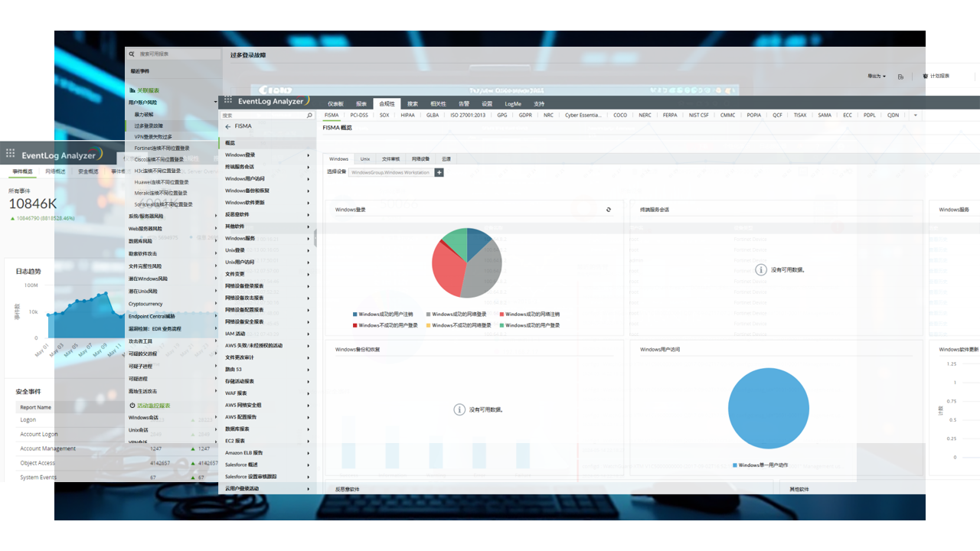The height and width of the screenshot is (551, 980).
Task: Open the 过多登录故障 report item
Action: click(149, 126)
